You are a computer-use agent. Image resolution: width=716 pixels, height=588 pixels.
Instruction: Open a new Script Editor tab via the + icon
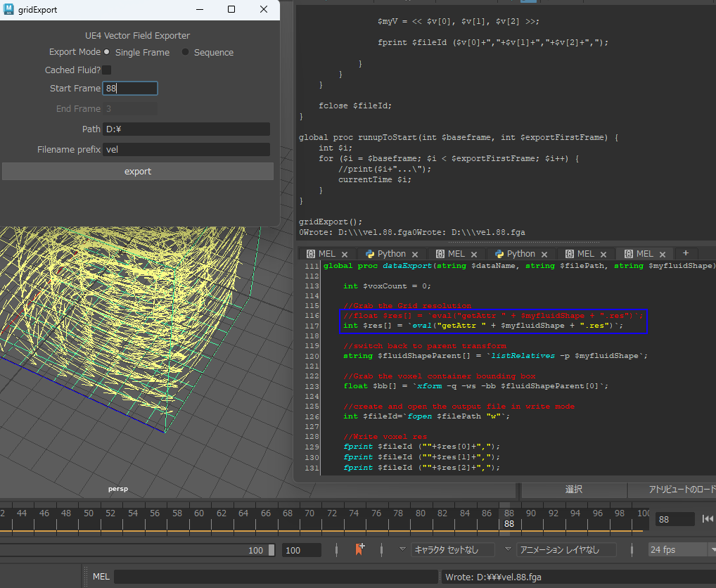[686, 253]
